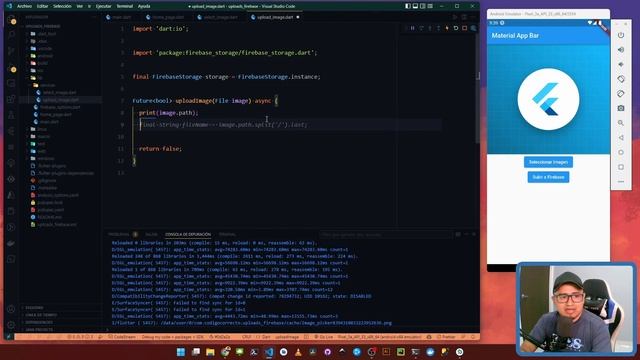Collapse the services folder in explorer

[47, 85]
